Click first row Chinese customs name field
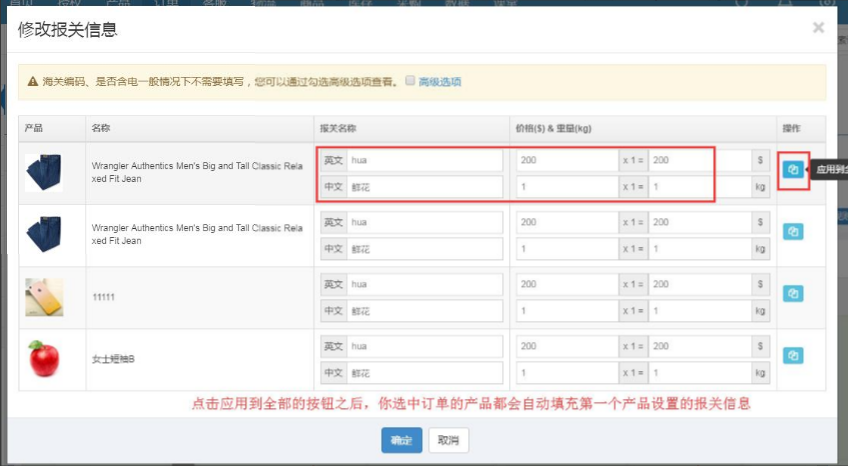This screenshot has width=848, height=466. click(424, 187)
